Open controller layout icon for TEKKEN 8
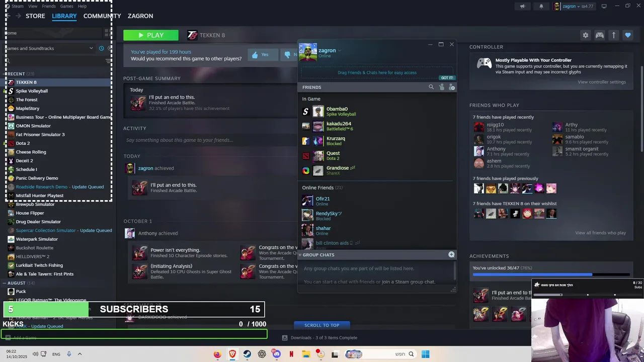Viewport: 644px width, 362px height. 600,35
